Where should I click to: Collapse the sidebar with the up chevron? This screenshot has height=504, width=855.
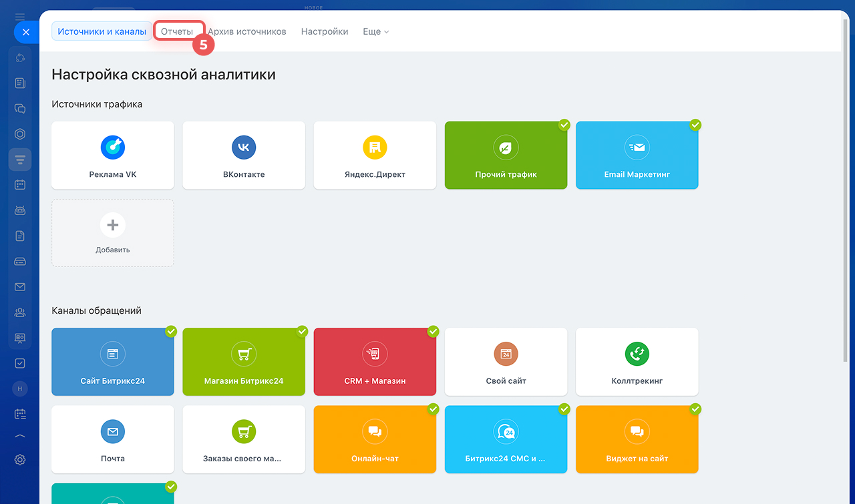pos(20,437)
